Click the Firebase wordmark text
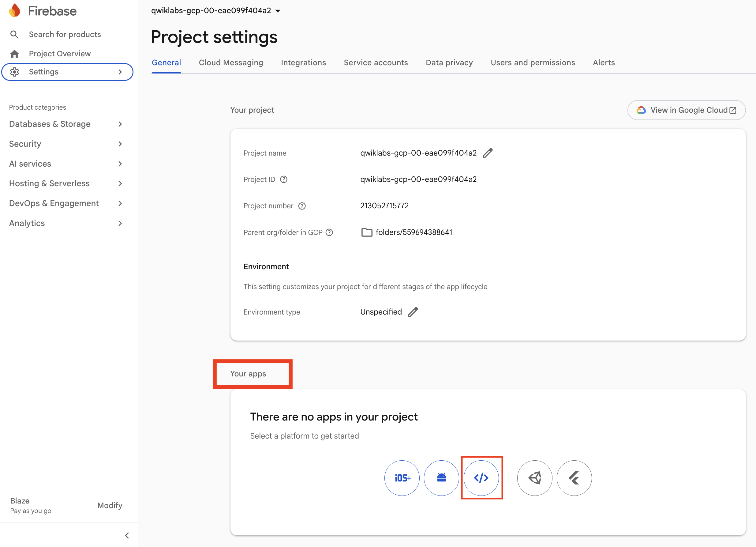Screen dimensions: 756x547 [x=52, y=11]
